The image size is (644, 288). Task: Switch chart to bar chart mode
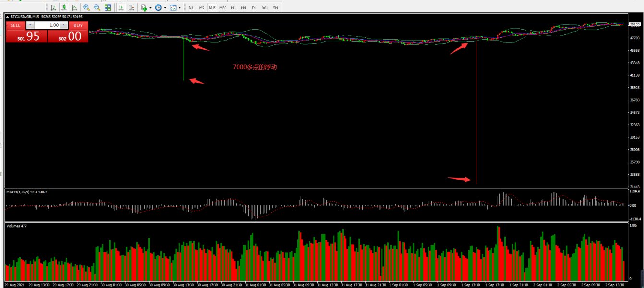(x=53, y=8)
